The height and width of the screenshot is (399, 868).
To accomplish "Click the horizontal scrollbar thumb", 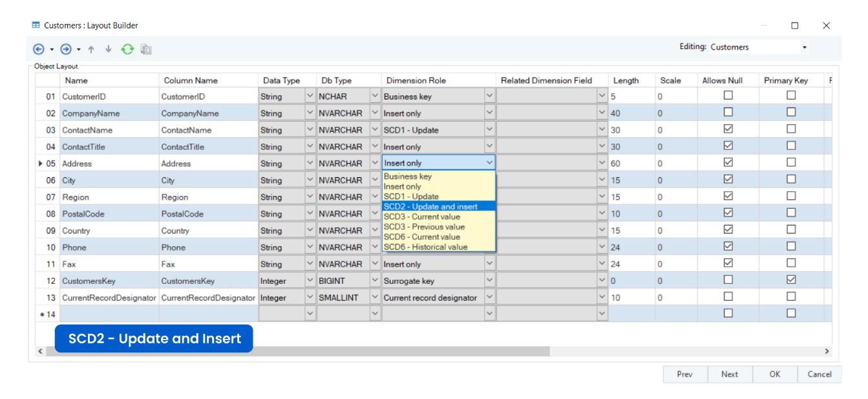I will [304, 351].
